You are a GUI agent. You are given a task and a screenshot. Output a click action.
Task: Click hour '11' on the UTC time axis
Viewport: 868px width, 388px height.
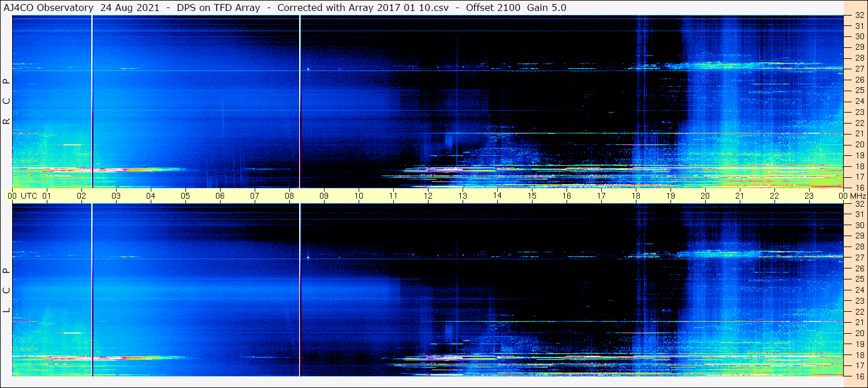(x=393, y=196)
